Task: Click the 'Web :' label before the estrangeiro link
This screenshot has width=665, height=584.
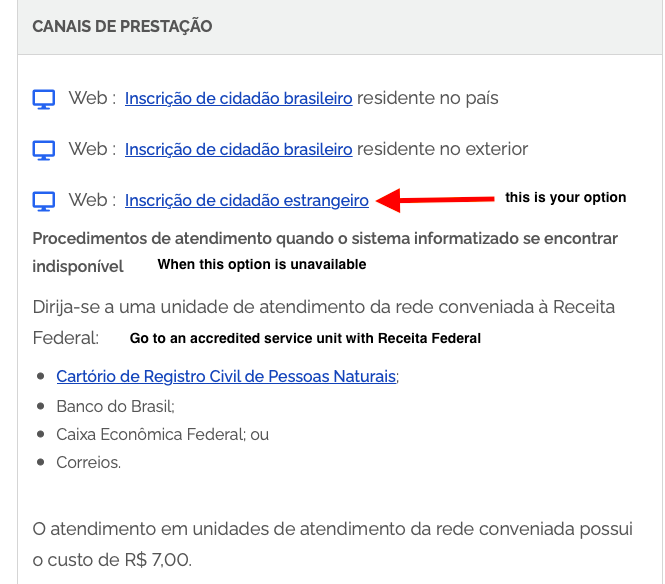Action: [x=92, y=200]
